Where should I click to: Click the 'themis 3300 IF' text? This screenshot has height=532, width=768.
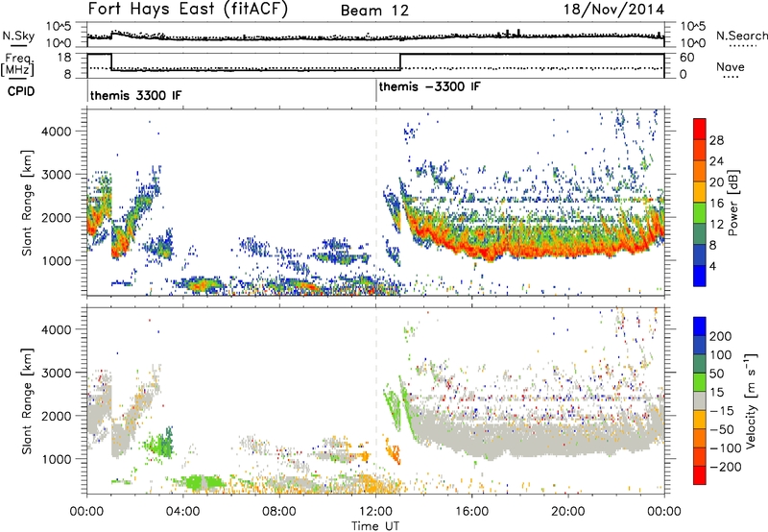tap(135, 95)
